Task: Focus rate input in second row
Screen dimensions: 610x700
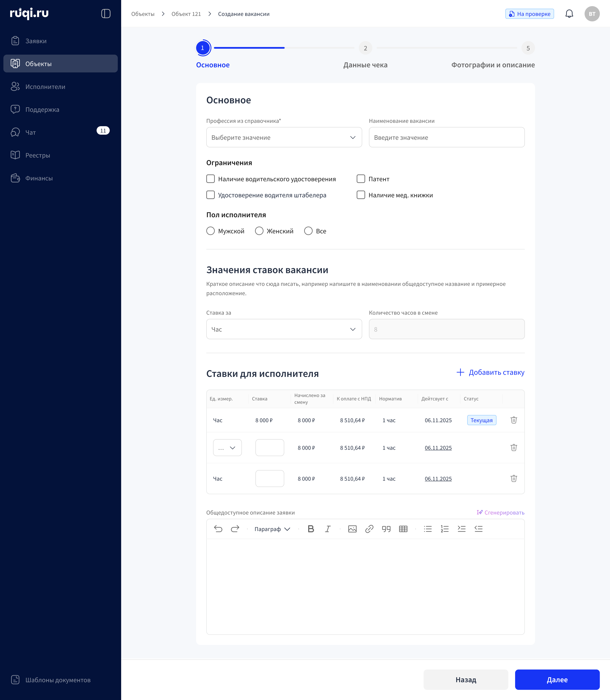Action: click(270, 447)
